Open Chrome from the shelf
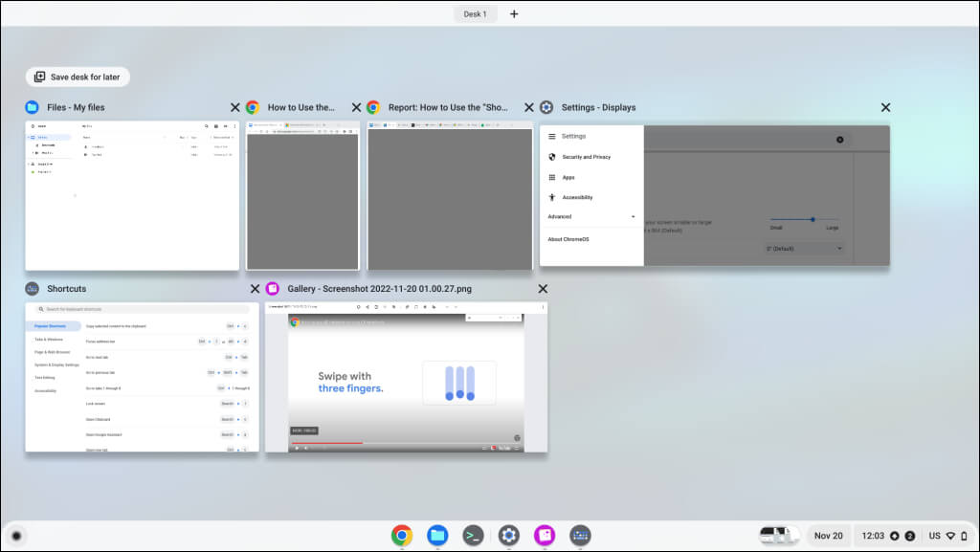Viewport: 980px width, 552px height. coord(402,536)
